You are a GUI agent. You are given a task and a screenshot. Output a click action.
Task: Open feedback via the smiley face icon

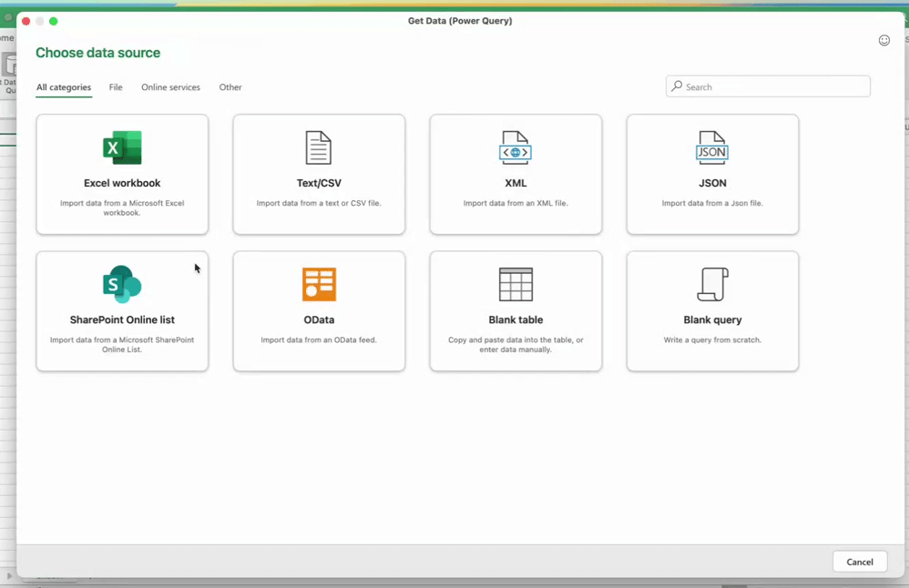click(x=884, y=40)
